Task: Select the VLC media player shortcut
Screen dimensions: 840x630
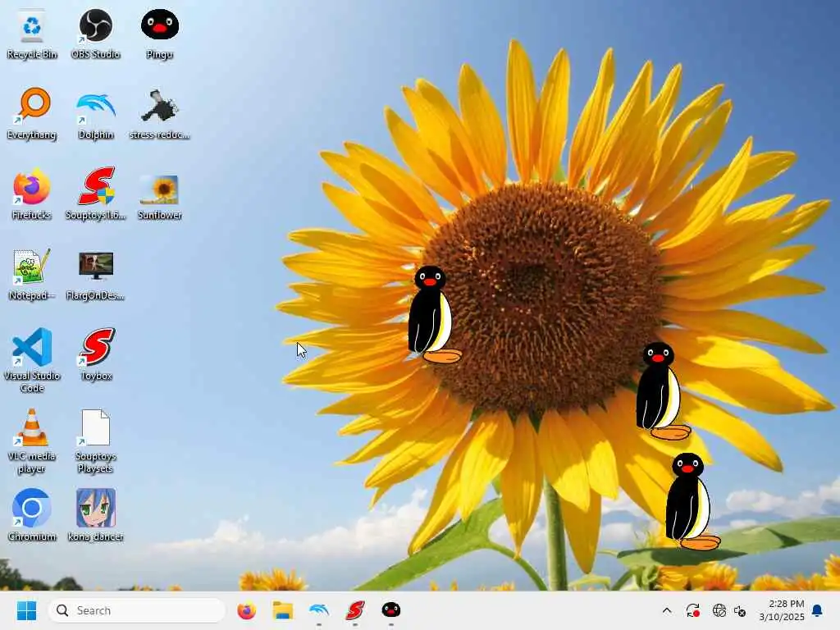Action: click(32, 441)
